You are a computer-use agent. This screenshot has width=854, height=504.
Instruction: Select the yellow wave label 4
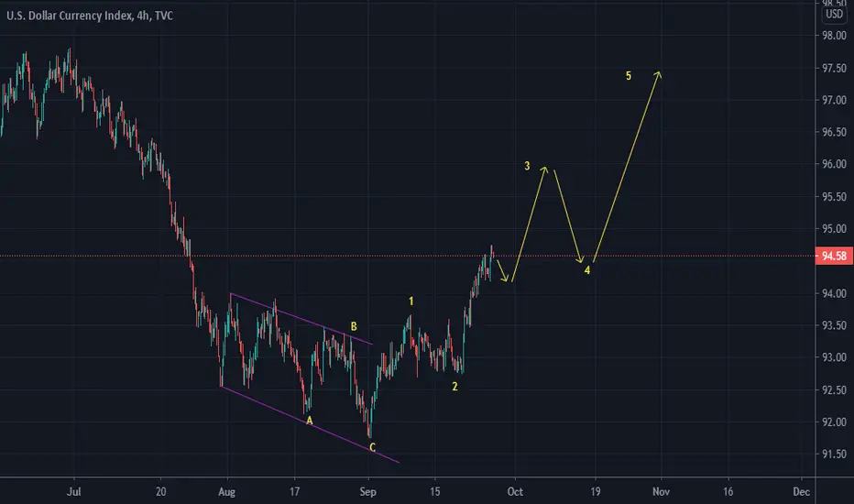tap(587, 270)
